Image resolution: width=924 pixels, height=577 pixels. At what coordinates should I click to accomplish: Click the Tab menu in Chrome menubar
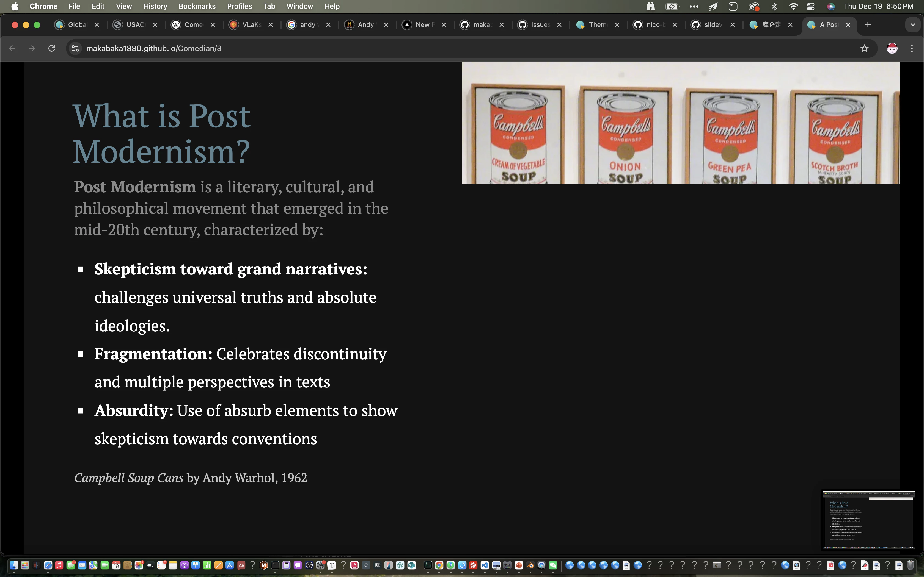[x=268, y=6]
